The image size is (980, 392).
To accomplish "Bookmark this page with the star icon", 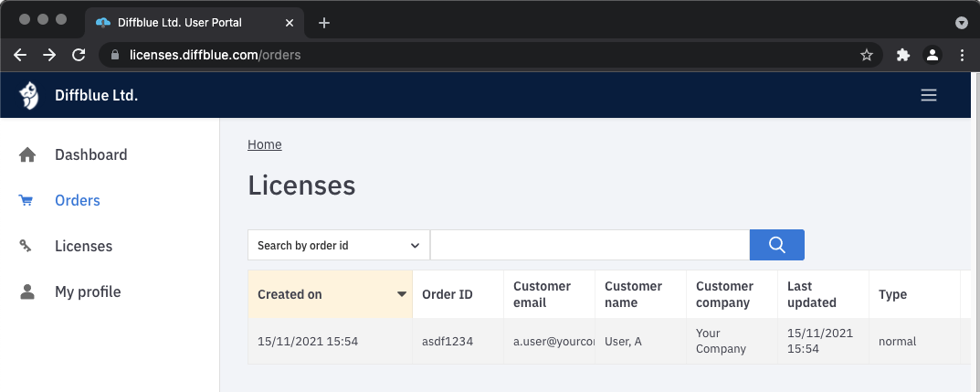I will point(867,55).
